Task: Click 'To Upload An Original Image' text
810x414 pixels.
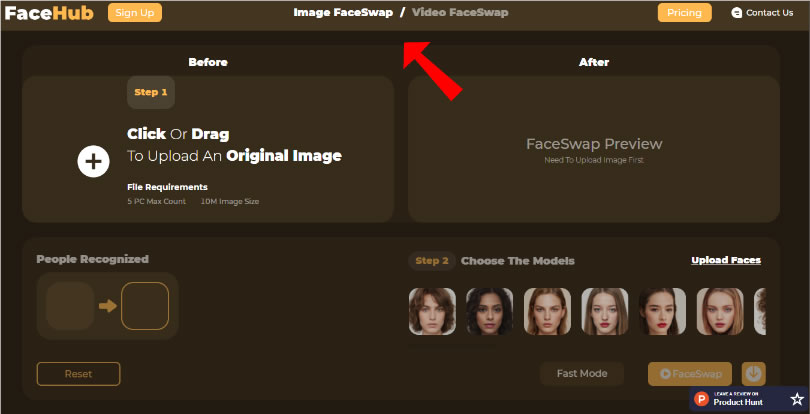Action: (x=235, y=156)
